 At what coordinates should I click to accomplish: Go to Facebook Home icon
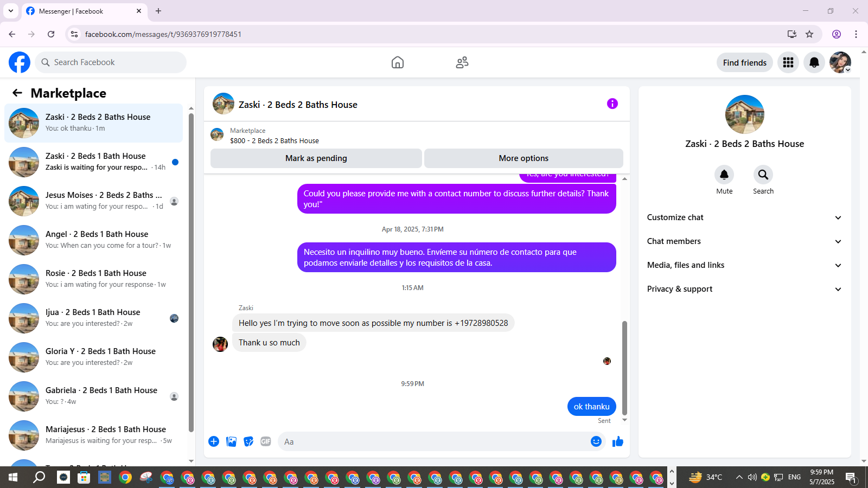(x=398, y=62)
